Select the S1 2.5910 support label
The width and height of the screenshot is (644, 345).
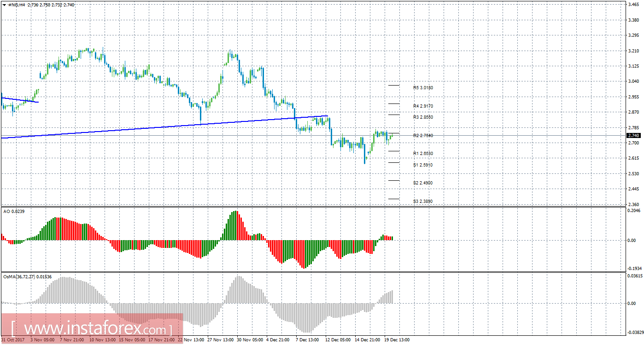point(422,165)
